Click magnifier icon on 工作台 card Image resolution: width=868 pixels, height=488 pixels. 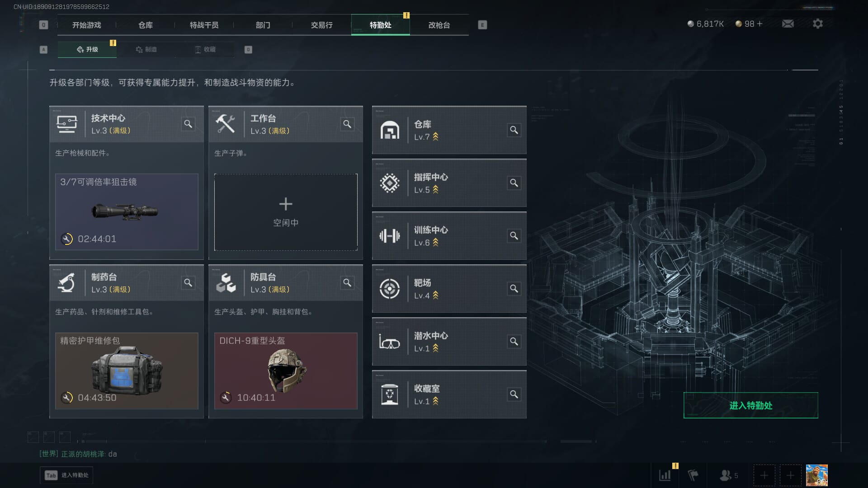[x=347, y=124]
